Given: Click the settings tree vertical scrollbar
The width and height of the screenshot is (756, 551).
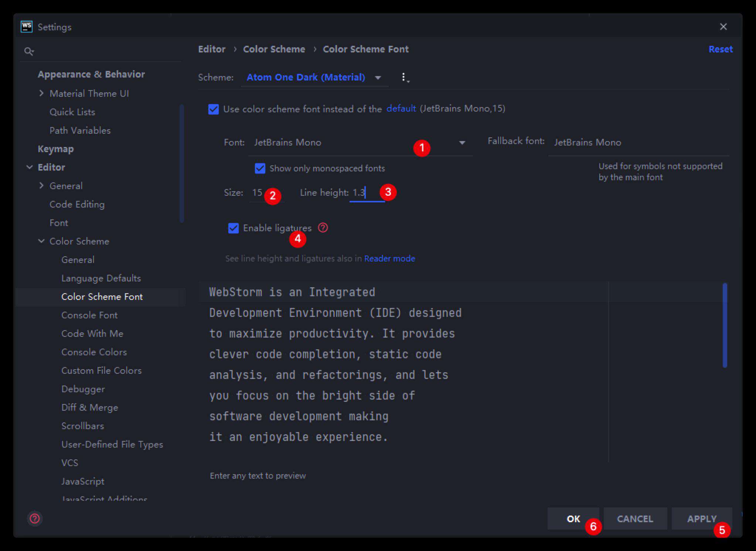Looking at the screenshot, I should [181, 164].
